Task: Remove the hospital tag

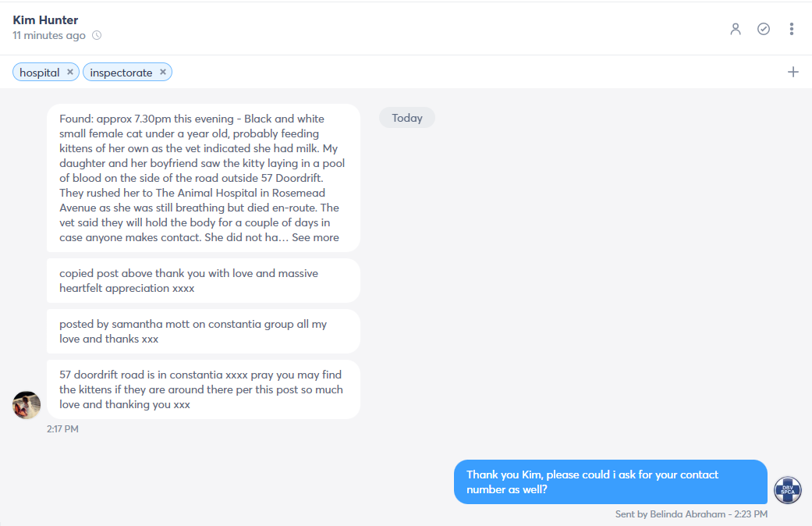Action: point(70,72)
